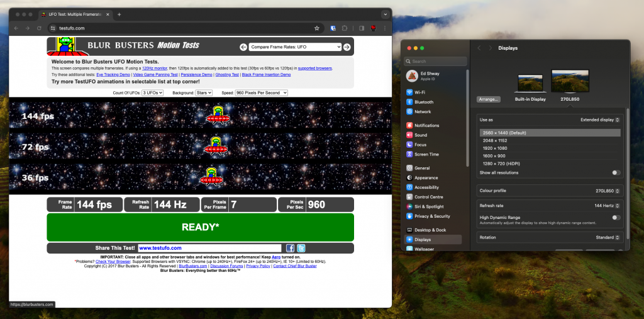Go to next test with right arrow
This screenshot has height=319, width=644.
(x=347, y=47)
